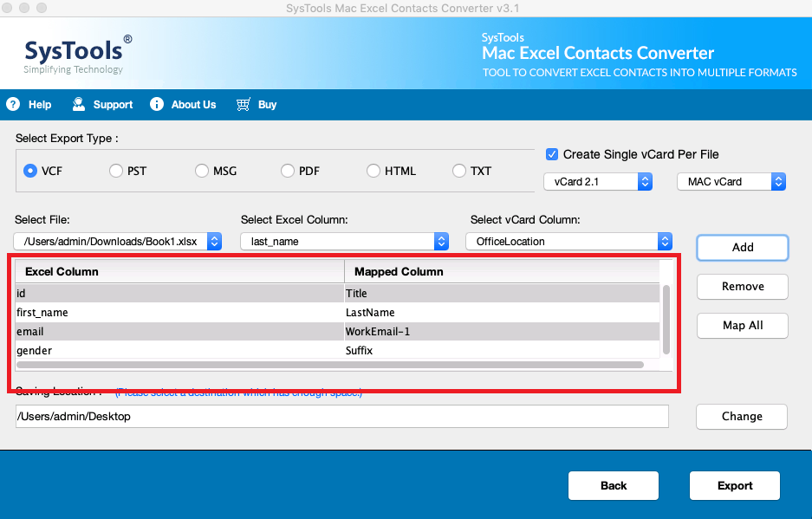This screenshot has height=519, width=812.
Task: Click the Map All button
Action: tap(743, 325)
